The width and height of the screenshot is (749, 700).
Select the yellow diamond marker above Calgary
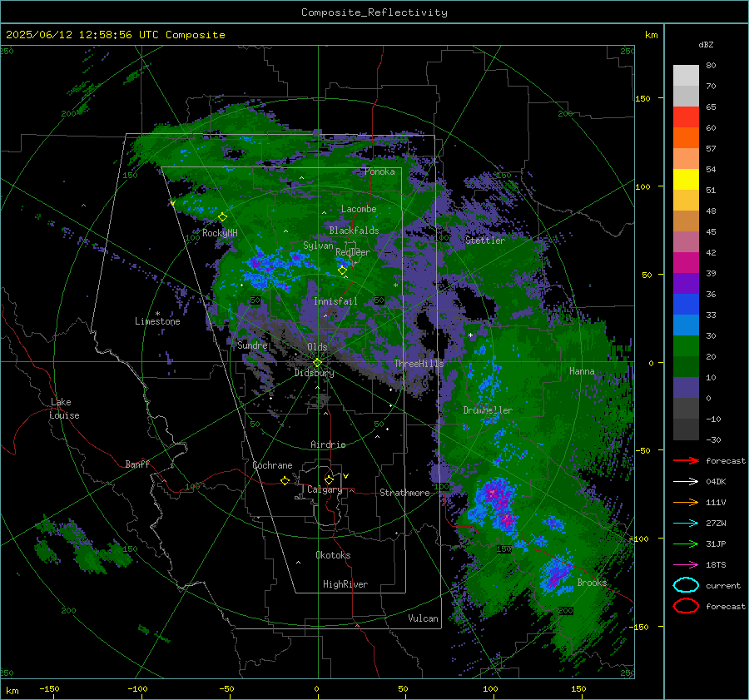pos(329,479)
